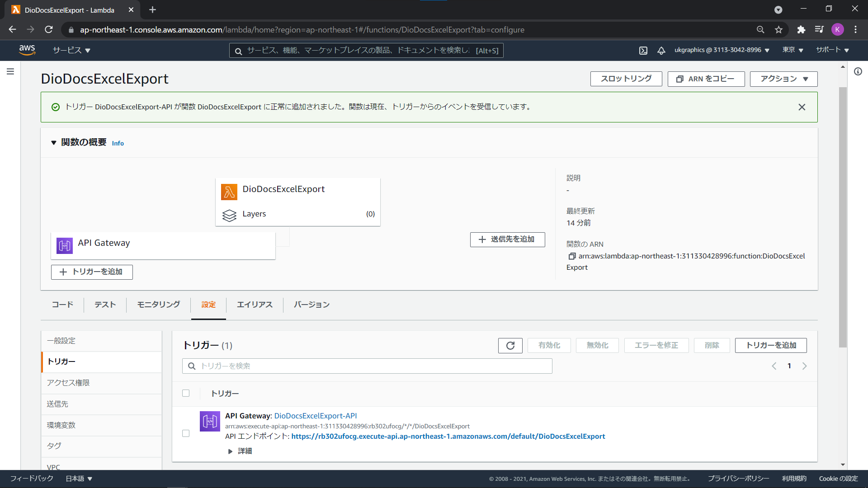The height and width of the screenshot is (488, 868).
Task: Click the ARN をコピー button
Action: (x=706, y=79)
